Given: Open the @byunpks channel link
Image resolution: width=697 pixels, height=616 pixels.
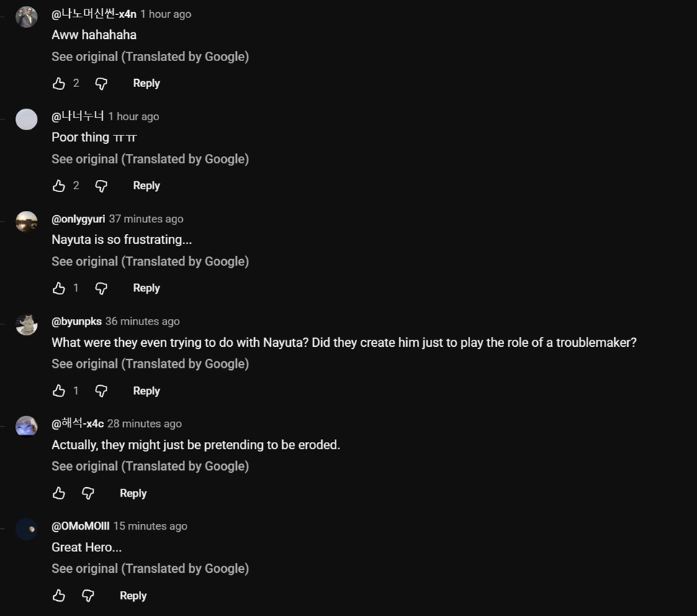Looking at the screenshot, I should pyautogui.click(x=76, y=321).
